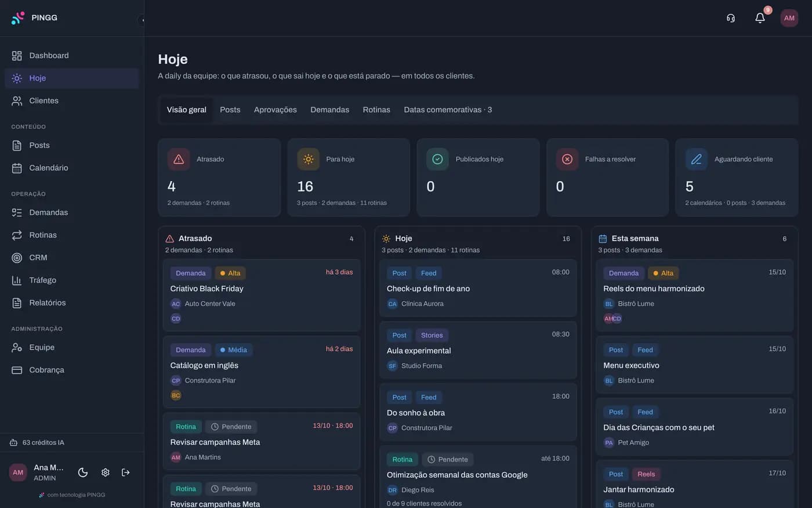Click the Atrasado warning triangle icon card

pyautogui.click(x=179, y=159)
